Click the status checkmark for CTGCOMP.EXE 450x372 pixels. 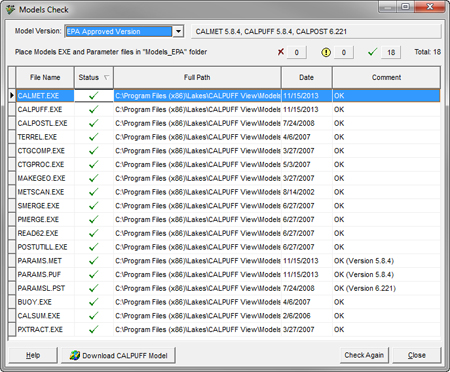[x=94, y=150]
